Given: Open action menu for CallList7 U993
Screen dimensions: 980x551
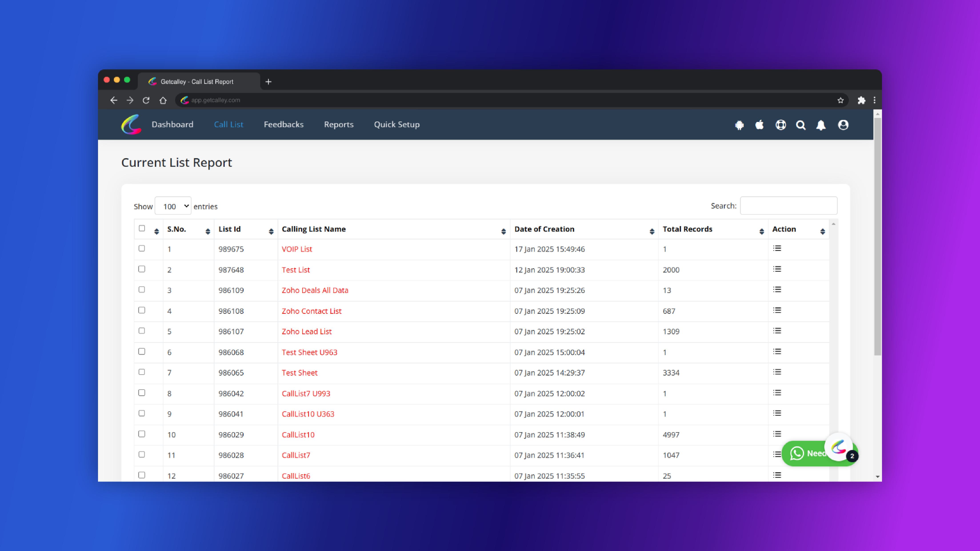Looking at the screenshot, I should click(x=777, y=393).
